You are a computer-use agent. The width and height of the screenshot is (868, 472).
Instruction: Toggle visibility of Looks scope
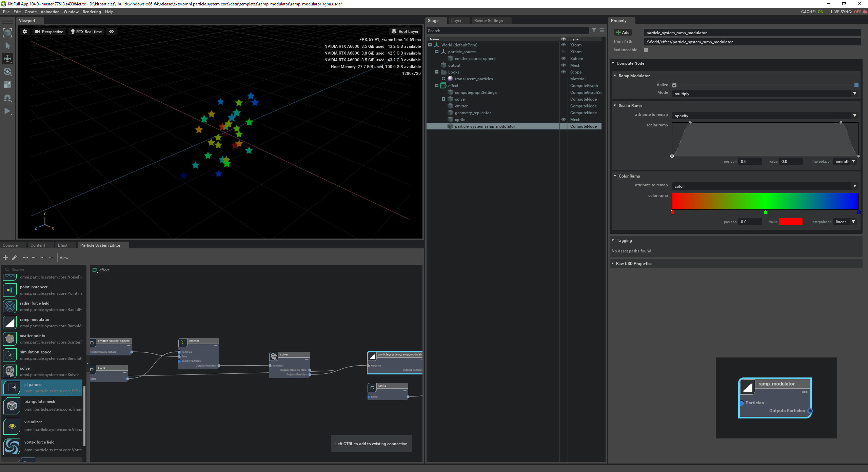point(564,72)
